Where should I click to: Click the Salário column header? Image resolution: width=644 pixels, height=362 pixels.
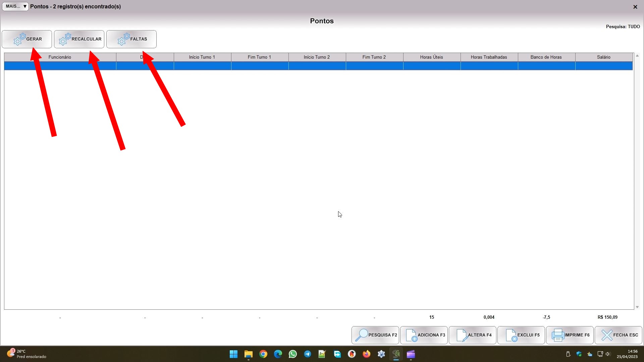tap(603, 57)
